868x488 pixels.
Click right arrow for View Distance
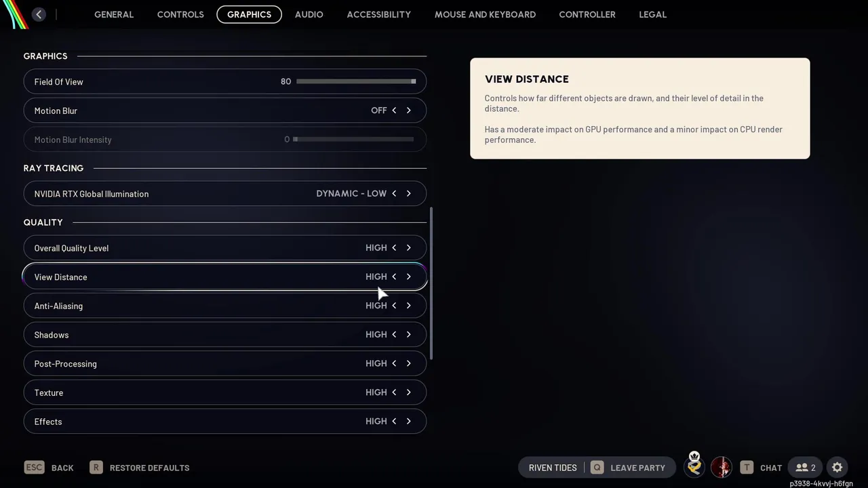pyautogui.click(x=408, y=277)
